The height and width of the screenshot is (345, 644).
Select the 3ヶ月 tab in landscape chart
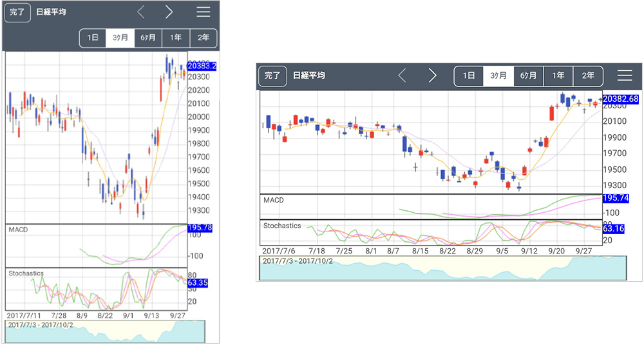[498, 76]
